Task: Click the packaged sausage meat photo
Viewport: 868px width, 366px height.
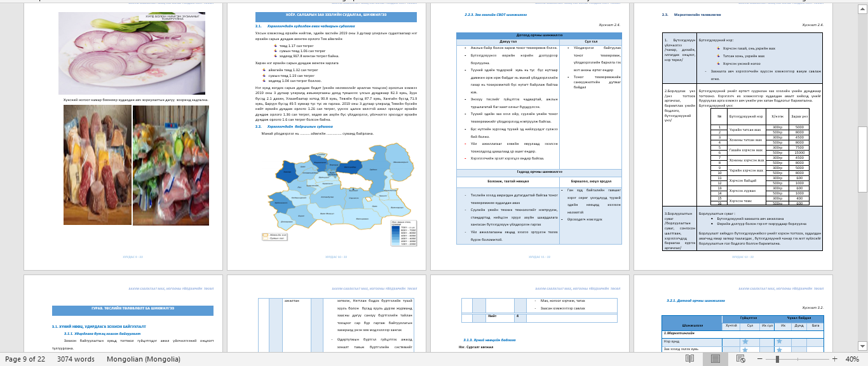Action: [97, 165]
